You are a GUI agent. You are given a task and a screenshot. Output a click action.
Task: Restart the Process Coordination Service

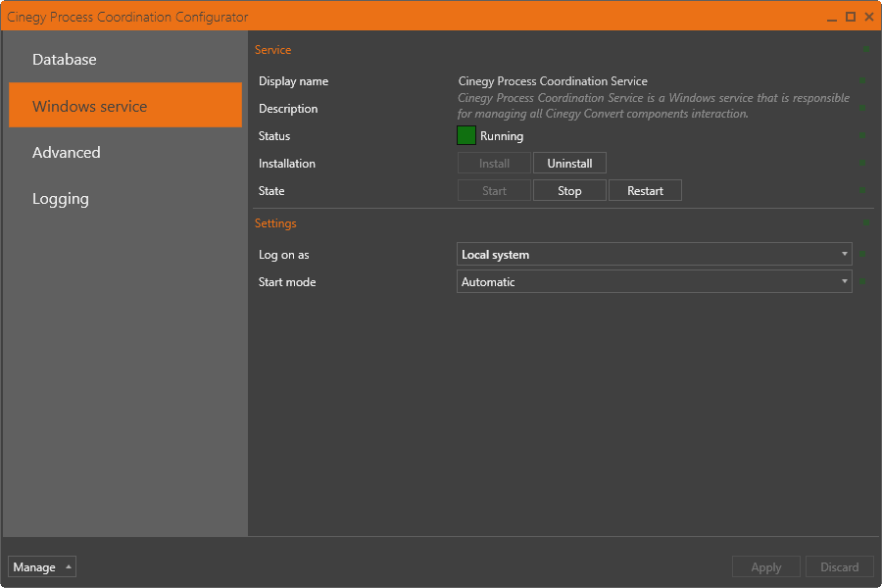pos(645,191)
